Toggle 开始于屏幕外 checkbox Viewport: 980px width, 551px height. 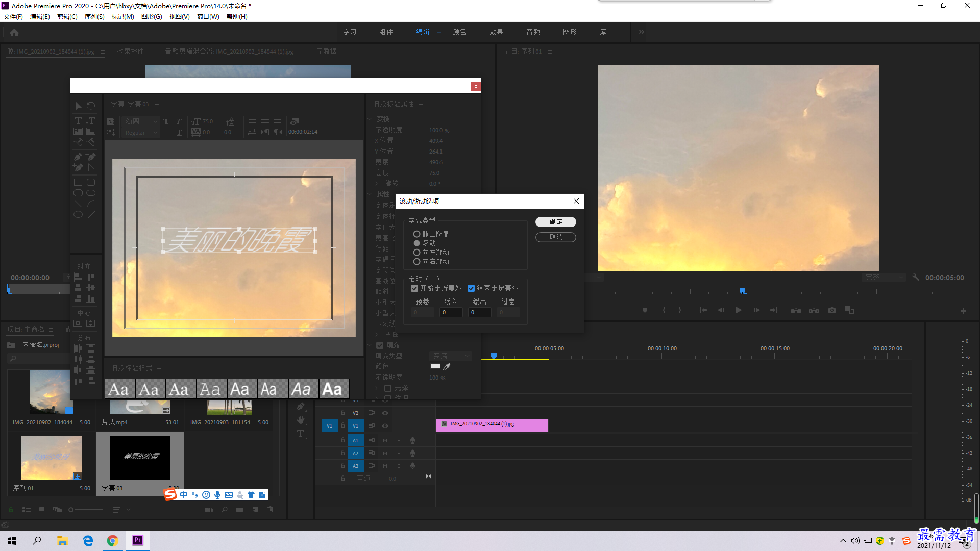click(414, 288)
